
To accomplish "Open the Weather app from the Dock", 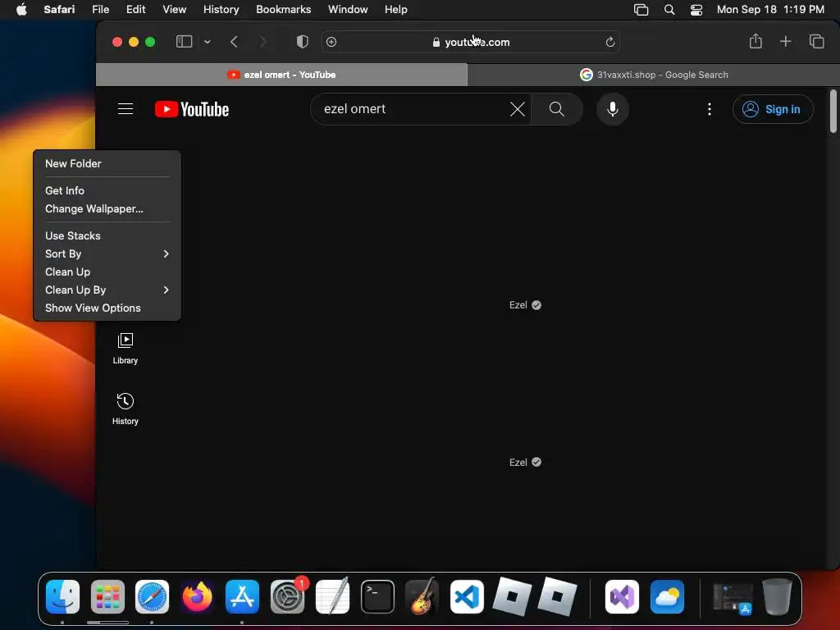I will click(667, 597).
